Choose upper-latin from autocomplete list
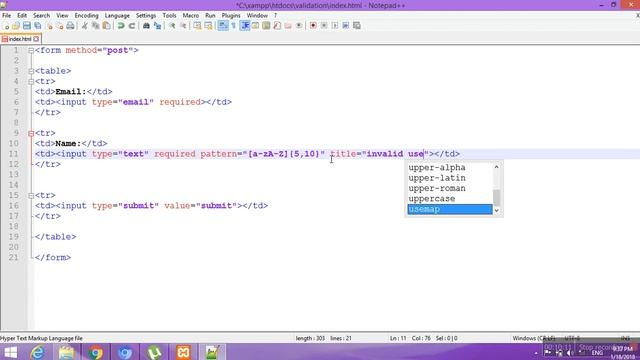The height and width of the screenshot is (360, 640). tap(450, 178)
